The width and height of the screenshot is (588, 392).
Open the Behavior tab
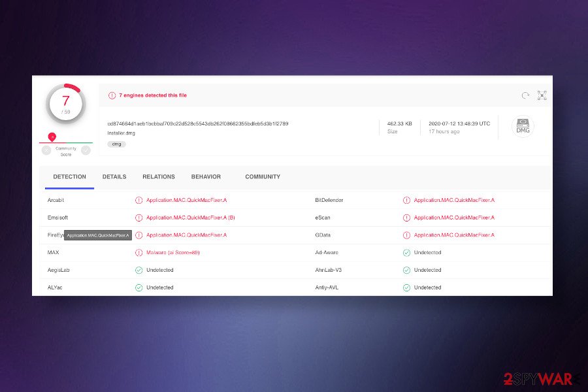click(x=206, y=176)
